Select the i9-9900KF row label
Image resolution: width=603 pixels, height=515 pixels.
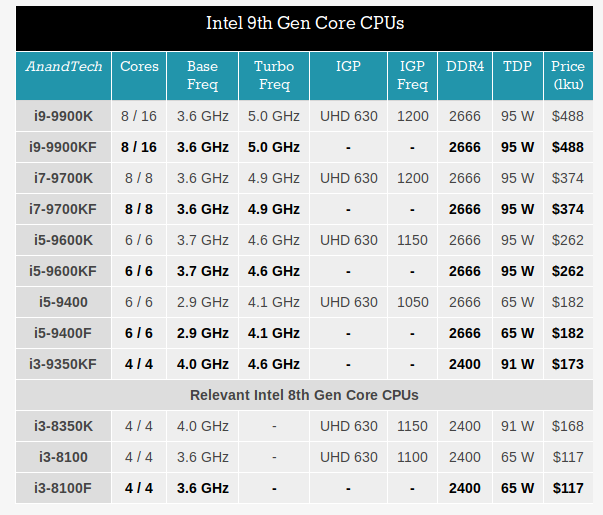click(x=63, y=147)
